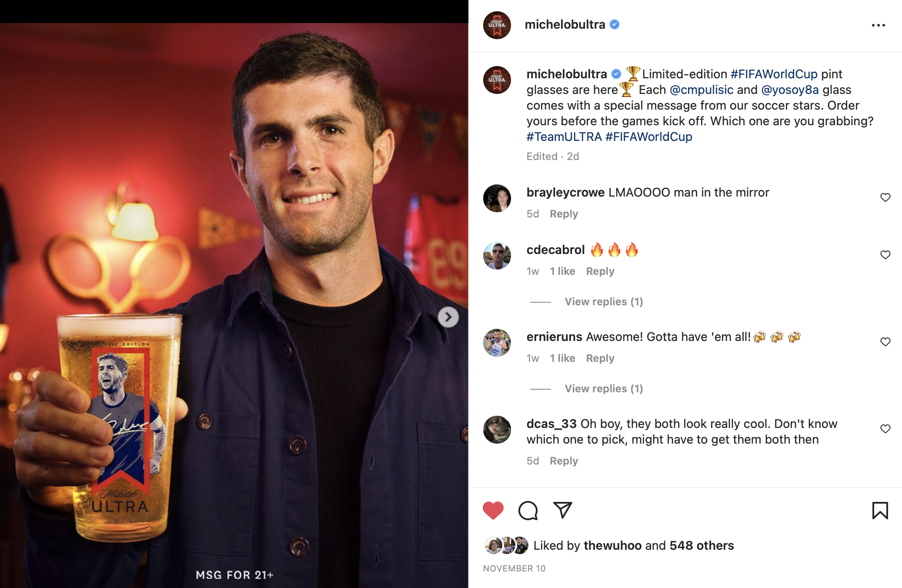The image size is (902, 588).
Task: Unlike the post with red heart
Action: click(493, 510)
